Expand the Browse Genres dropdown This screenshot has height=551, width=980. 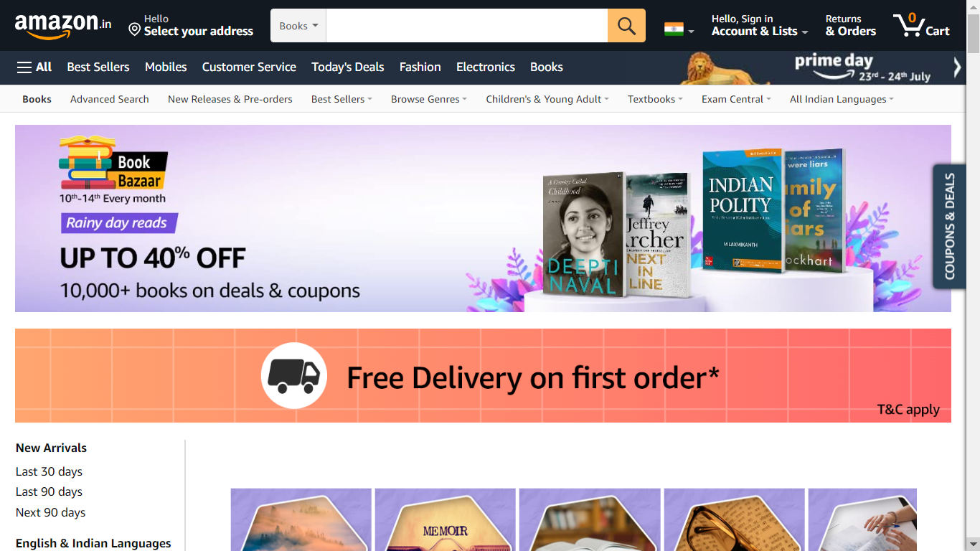(x=429, y=99)
